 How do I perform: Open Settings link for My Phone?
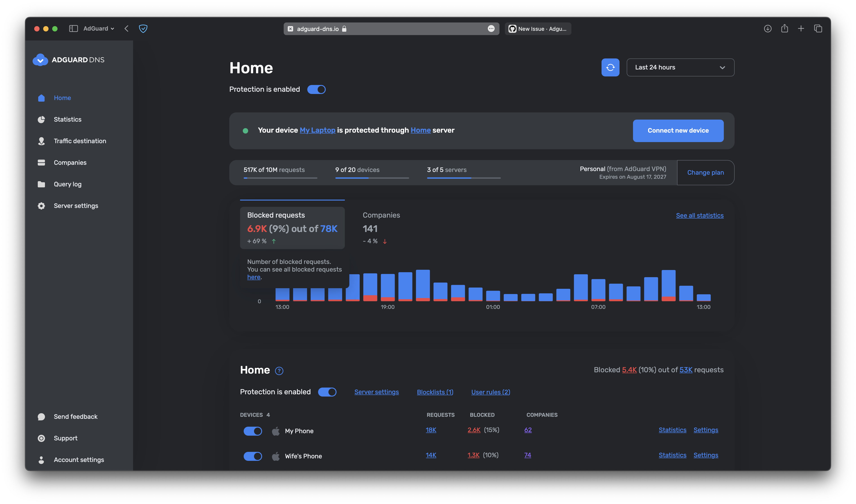pos(706,430)
